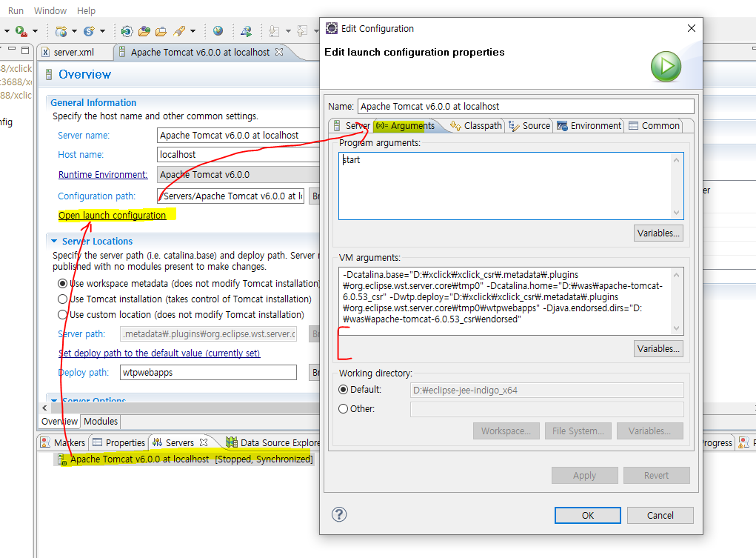
Task: Open the Markers view tab
Action: click(x=64, y=442)
